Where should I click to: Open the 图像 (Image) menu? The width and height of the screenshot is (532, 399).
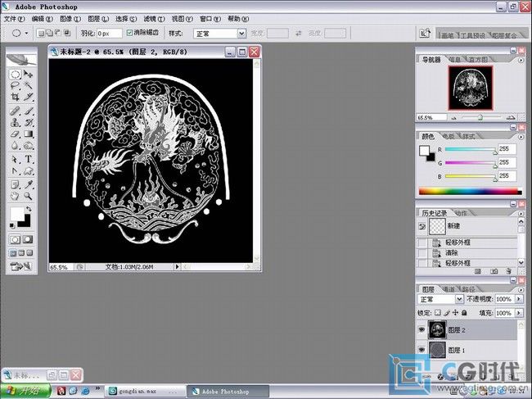point(70,19)
